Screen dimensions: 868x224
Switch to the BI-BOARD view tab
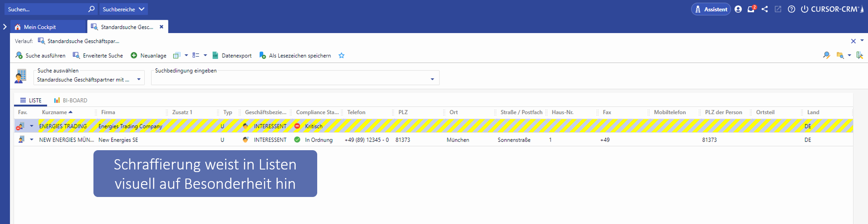pos(71,100)
